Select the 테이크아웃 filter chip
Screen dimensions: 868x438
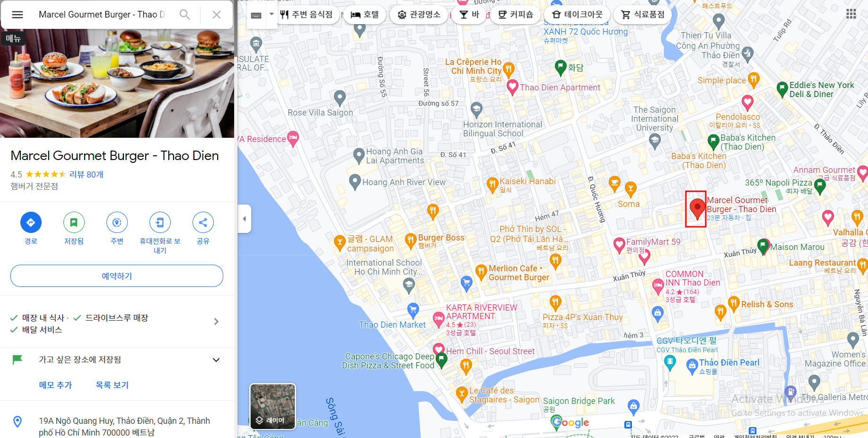578,15
